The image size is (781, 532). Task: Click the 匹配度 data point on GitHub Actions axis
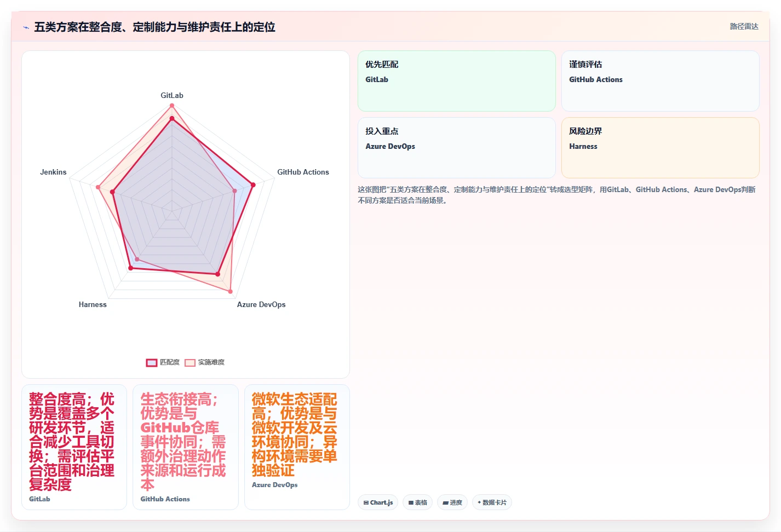tap(253, 185)
